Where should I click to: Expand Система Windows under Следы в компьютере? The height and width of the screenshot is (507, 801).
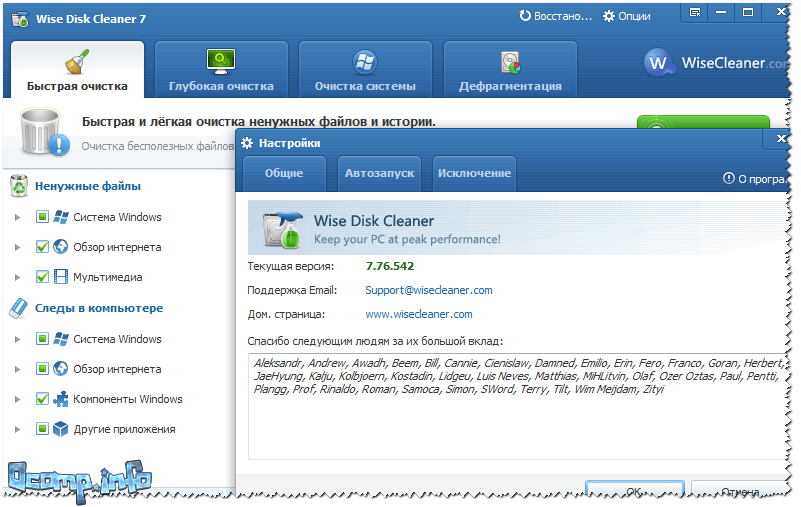tap(18, 339)
